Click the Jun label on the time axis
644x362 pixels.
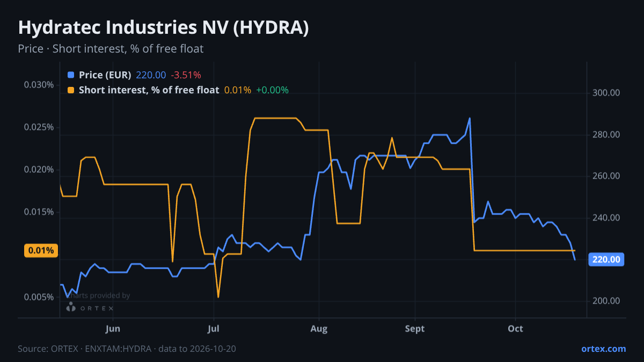pos(113,328)
